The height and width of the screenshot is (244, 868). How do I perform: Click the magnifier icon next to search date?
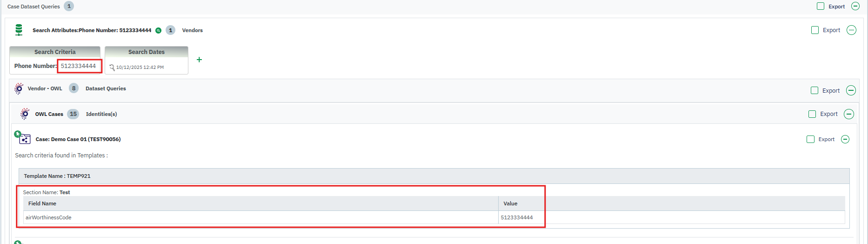[112, 68]
